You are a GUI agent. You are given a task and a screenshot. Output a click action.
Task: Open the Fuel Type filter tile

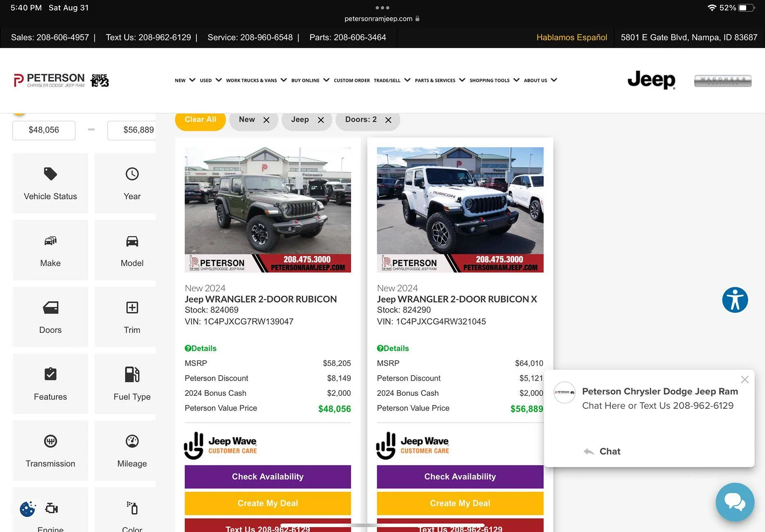(125, 383)
